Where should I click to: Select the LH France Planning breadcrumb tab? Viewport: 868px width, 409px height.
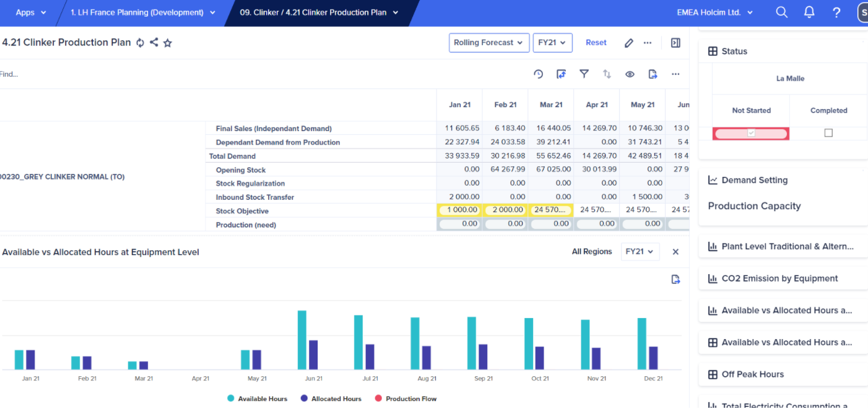pos(142,12)
